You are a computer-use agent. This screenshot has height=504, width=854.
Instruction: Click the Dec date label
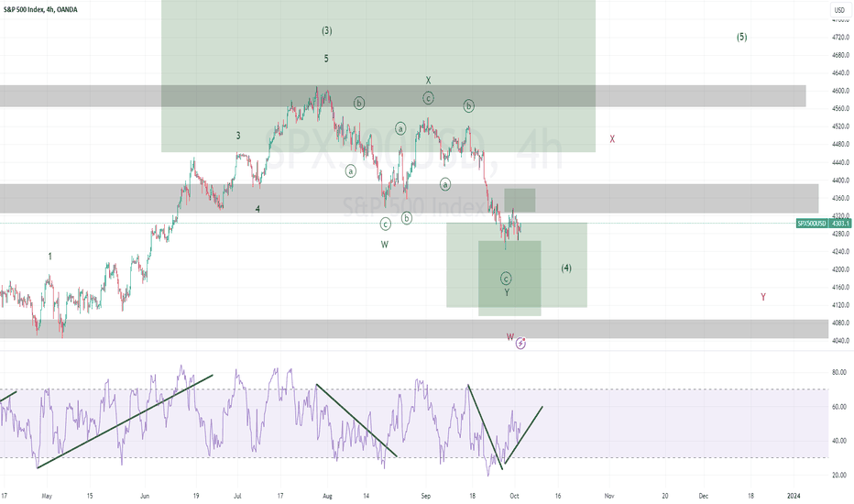click(704, 496)
